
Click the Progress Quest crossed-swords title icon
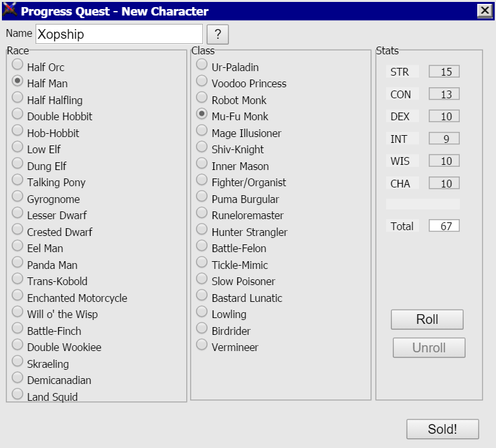(10, 10)
